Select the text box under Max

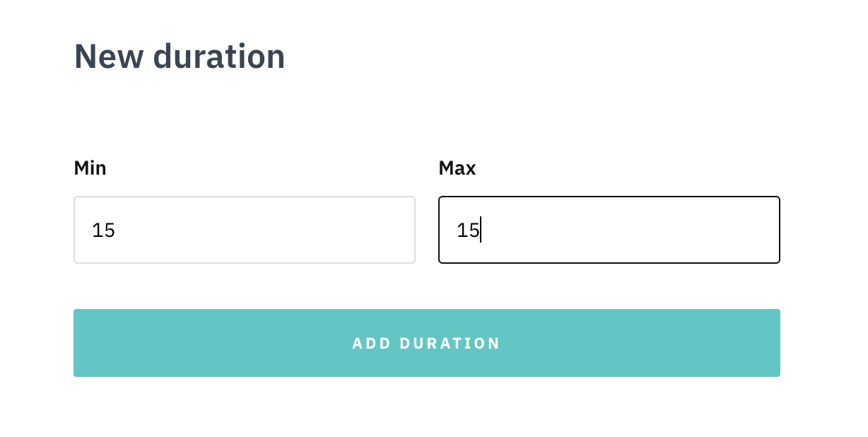(x=609, y=230)
